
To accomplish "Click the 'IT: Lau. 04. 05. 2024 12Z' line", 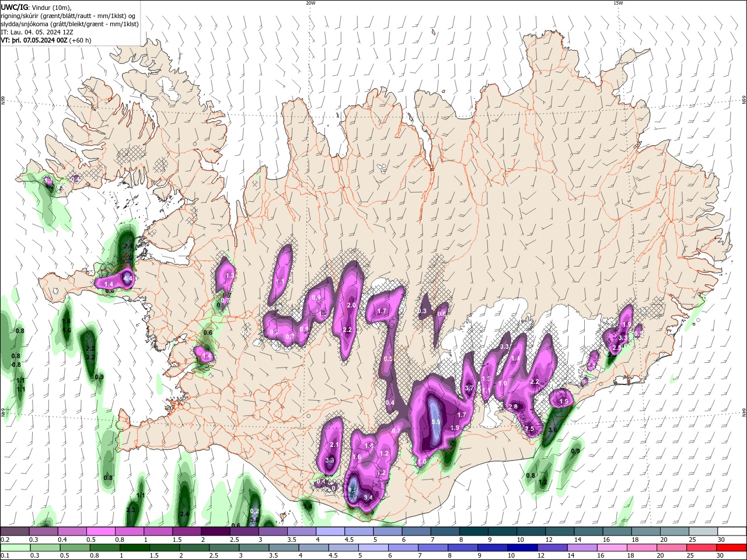I will (x=37, y=32).
